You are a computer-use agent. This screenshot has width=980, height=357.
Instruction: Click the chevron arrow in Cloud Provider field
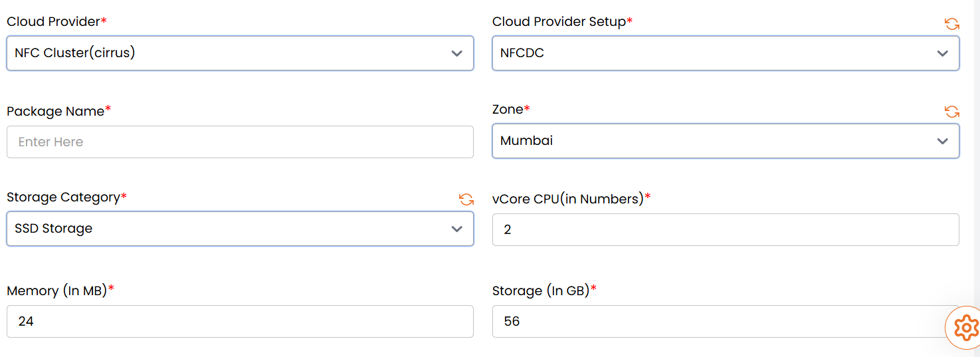(456, 53)
